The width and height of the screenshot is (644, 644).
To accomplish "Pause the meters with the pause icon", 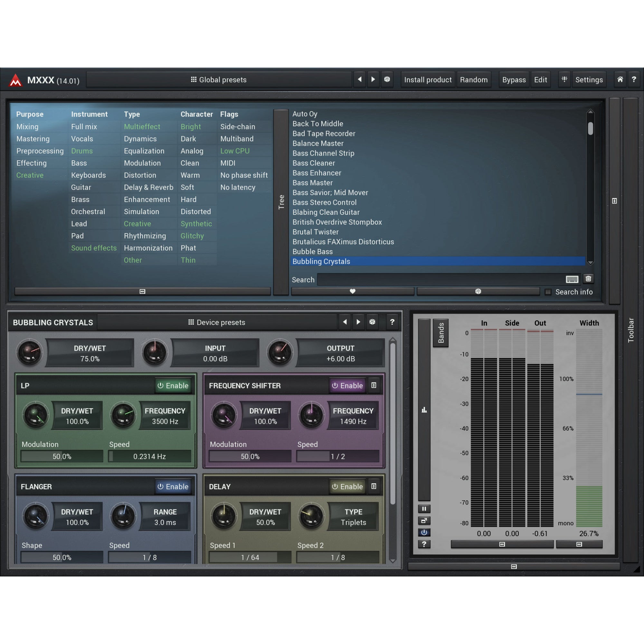I will click(424, 509).
